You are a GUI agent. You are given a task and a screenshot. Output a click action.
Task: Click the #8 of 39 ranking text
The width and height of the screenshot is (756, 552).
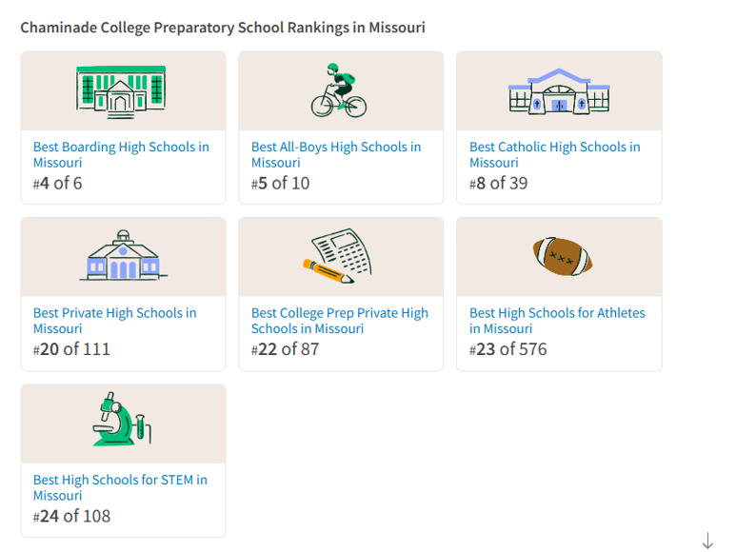498,183
